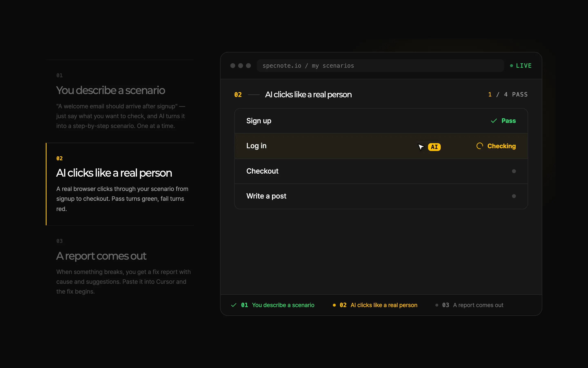This screenshot has width=588, height=368.
Task: Click the third window control dot
Action: coord(248,66)
